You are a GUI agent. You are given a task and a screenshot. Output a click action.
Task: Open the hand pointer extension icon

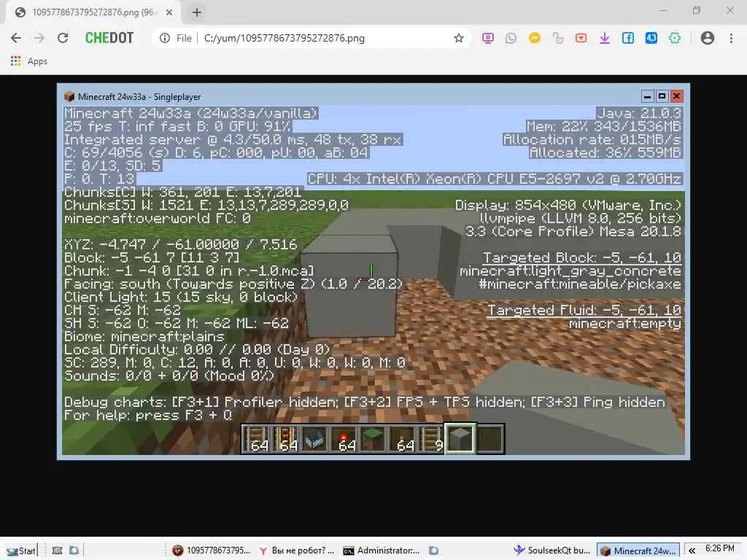tap(557, 38)
